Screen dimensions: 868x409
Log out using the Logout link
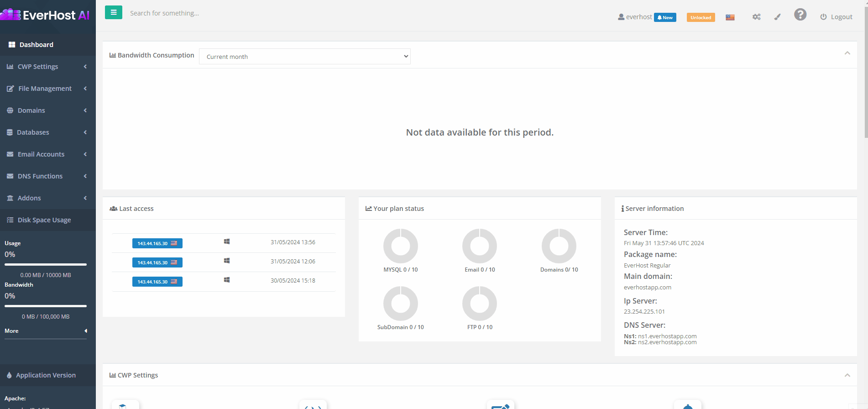click(836, 17)
